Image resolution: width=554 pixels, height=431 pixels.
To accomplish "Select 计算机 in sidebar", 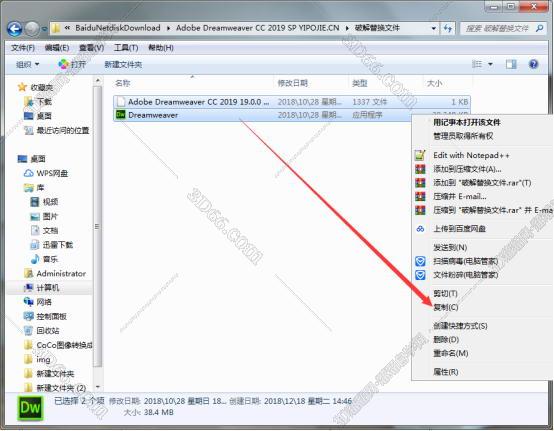I will coord(48,288).
